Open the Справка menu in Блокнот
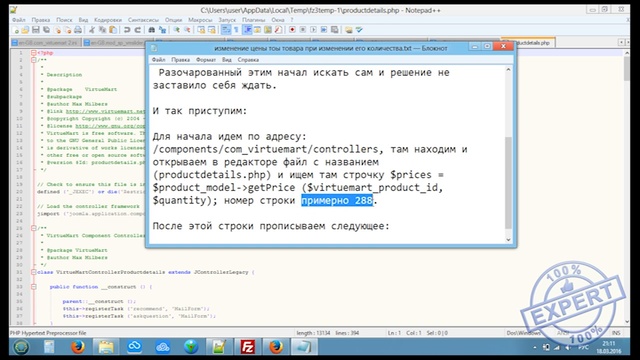 coord(248,60)
